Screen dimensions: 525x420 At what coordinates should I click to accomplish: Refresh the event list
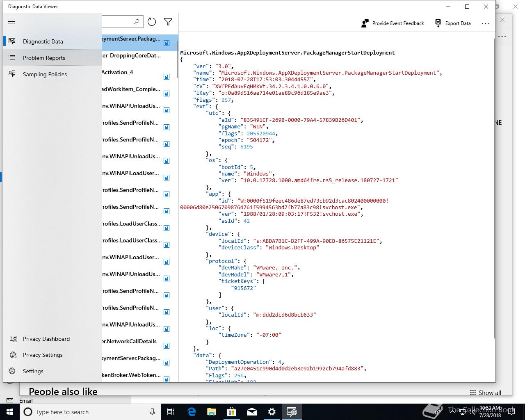click(x=152, y=22)
